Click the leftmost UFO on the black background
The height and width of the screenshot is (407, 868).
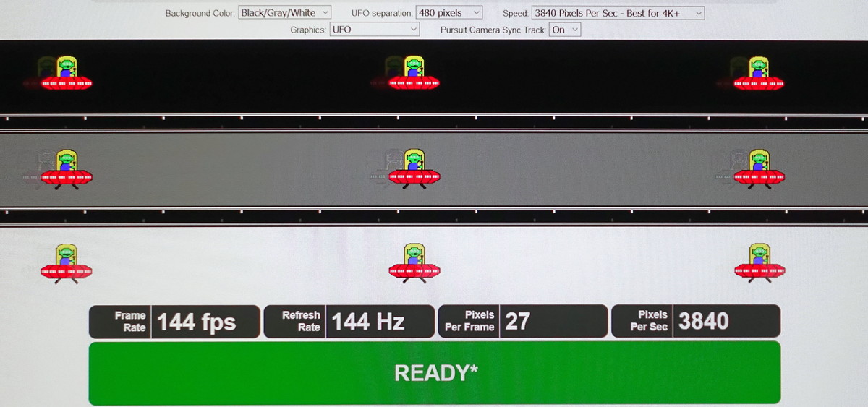pos(67,73)
